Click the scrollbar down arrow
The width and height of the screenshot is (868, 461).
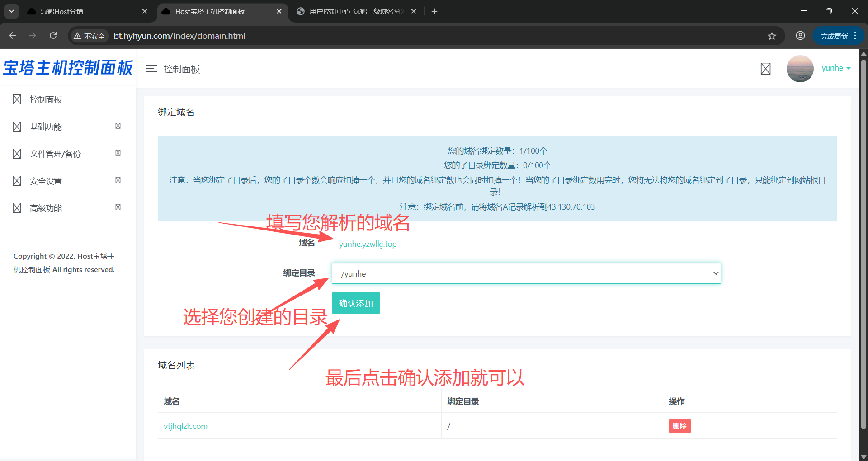coord(863,457)
